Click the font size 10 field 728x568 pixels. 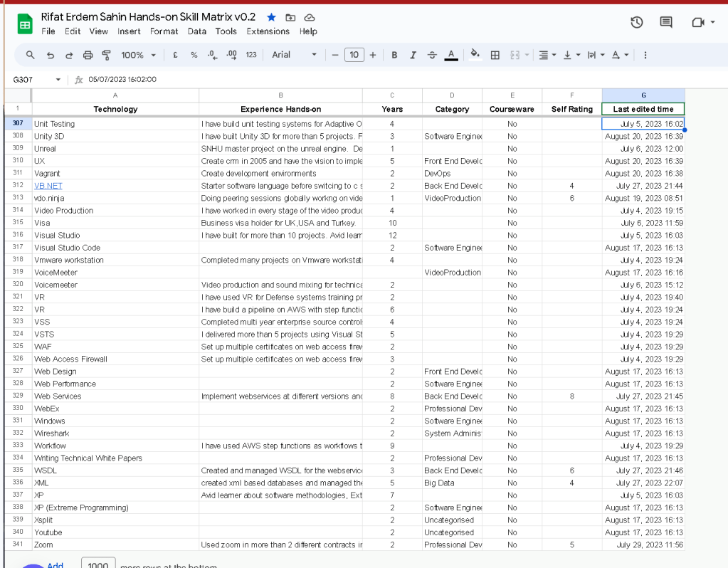[x=354, y=55]
